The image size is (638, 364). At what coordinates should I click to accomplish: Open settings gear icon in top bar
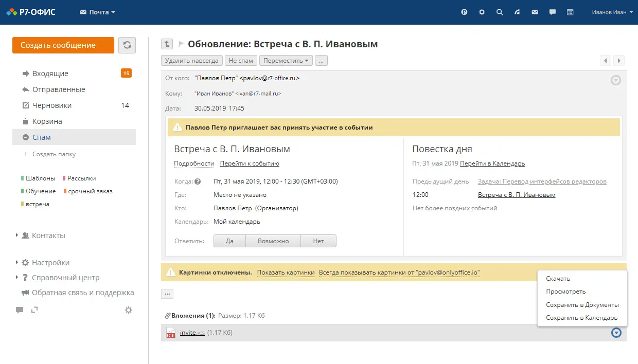pyautogui.click(x=482, y=12)
